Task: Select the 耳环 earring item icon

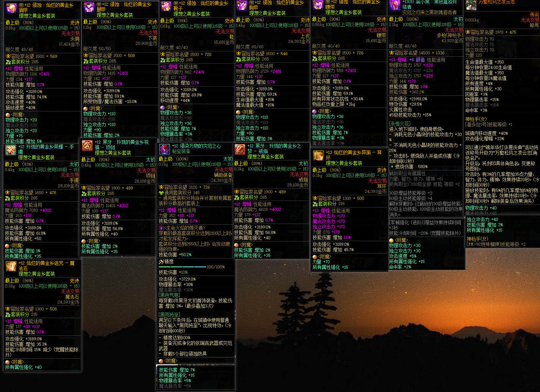Action: pos(318,155)
